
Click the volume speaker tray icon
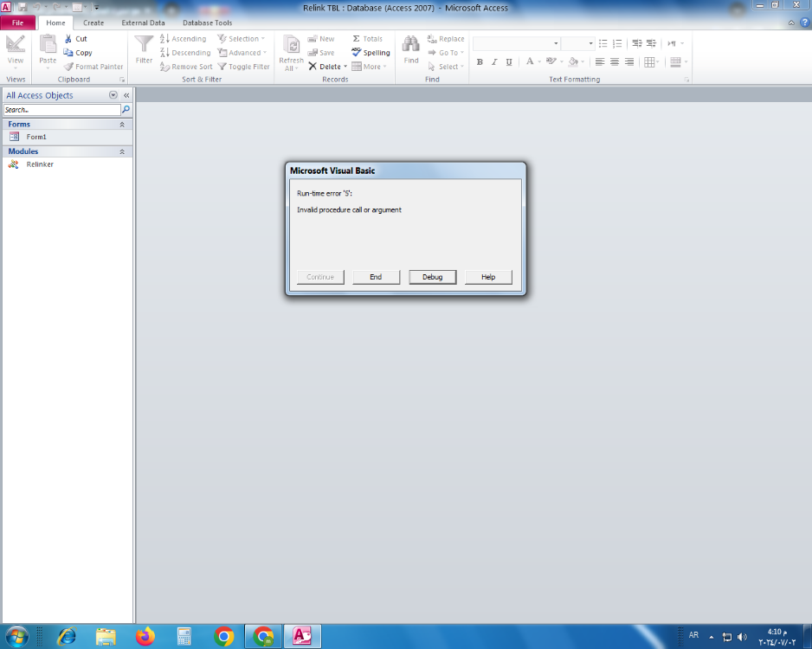coord(743,637)
